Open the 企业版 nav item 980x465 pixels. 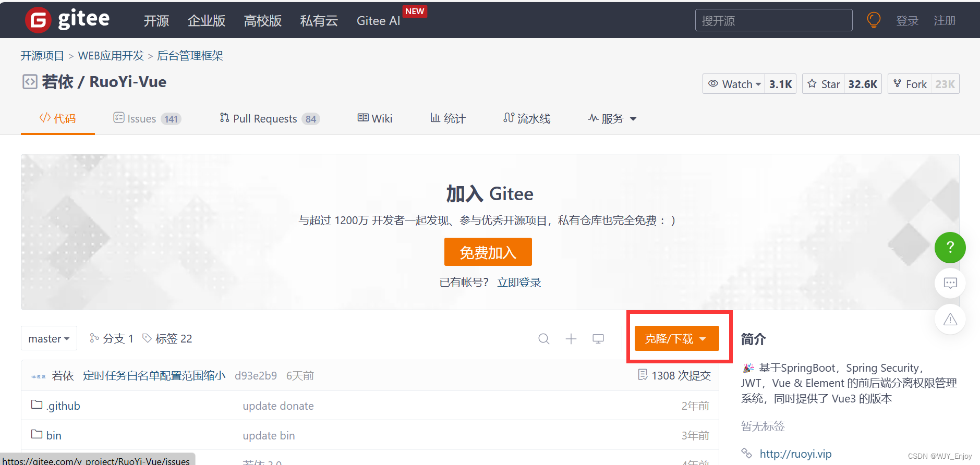pyautogui.click(x=206, y=21)
